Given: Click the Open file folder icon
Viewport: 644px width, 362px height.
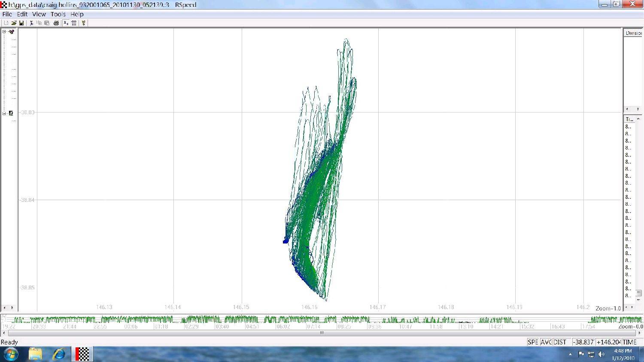Looking at the screenshot, I should [x=14, y=23].
